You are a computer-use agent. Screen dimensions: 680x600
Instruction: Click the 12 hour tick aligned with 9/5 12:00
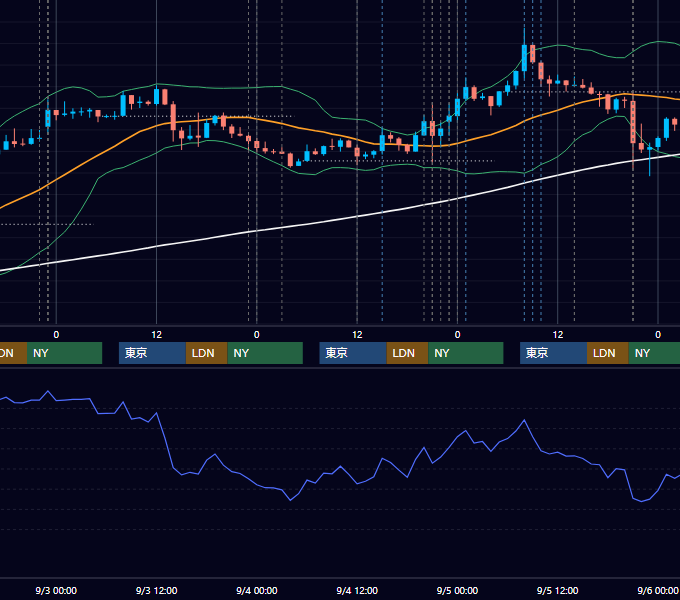tap(558, 335)
